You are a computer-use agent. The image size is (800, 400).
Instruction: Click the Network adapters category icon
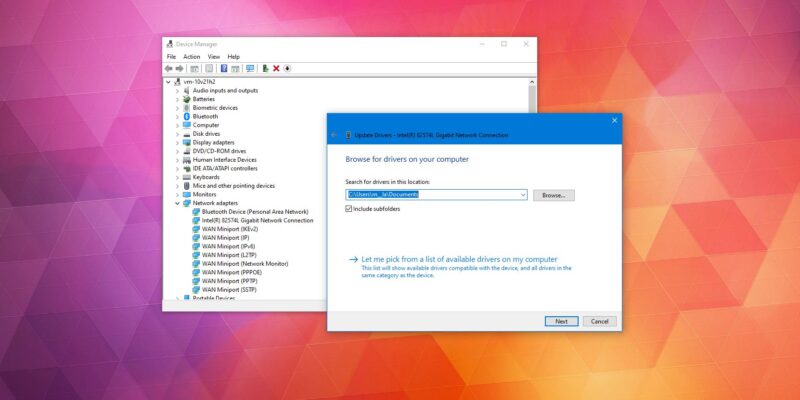click(186, 203)
